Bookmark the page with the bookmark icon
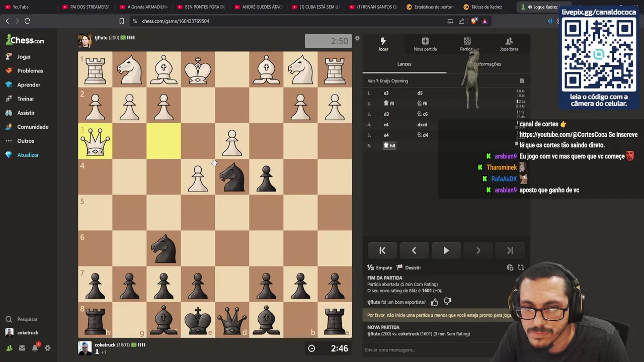644x362 pixels. pos(122,21)
